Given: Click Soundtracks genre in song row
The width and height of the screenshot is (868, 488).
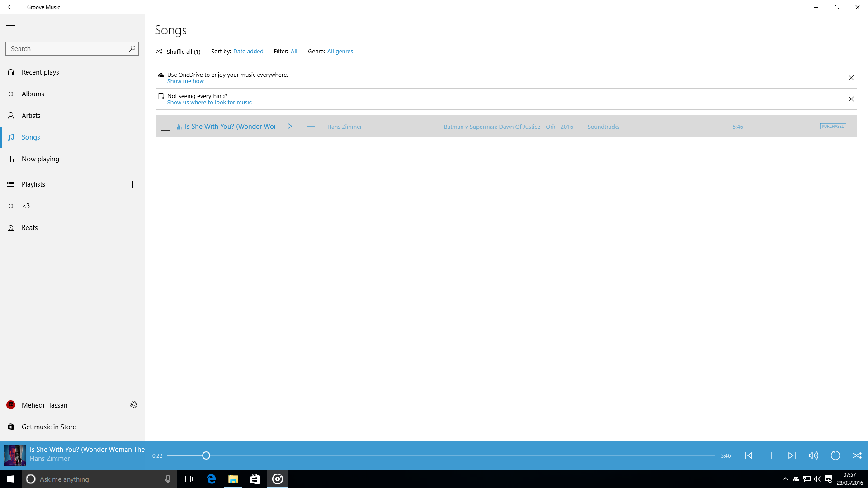Looking at the screenshot, I should (x=604, y=127).
